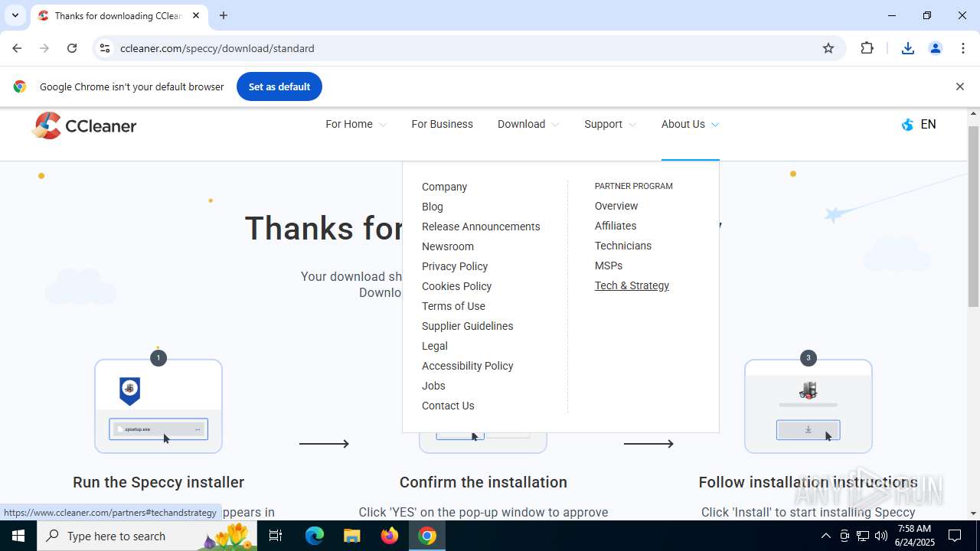Open the For Business menu item
980x551 pixels.
click(x=442, y=124)
